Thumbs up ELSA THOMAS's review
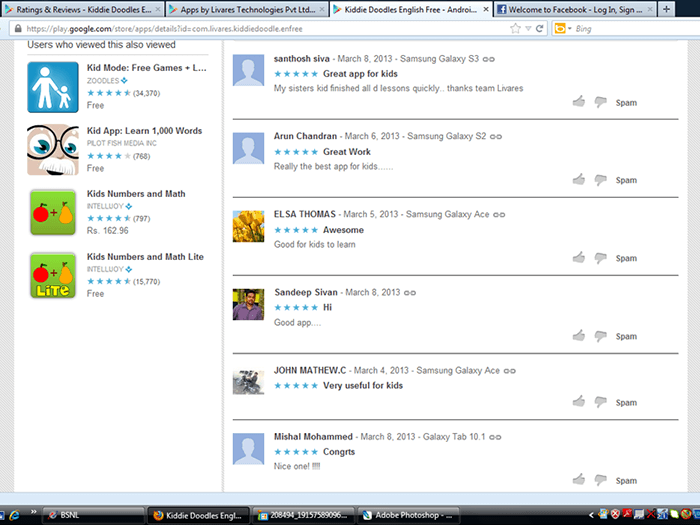The height and width of the screenshot is (525, 700). point(579,257)
